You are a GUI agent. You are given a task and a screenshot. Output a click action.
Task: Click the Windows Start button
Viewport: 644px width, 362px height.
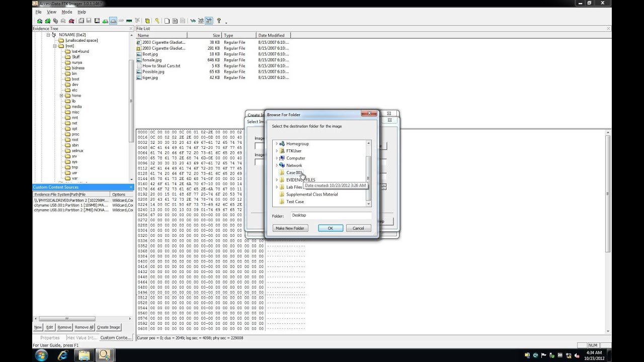point(41,355)
